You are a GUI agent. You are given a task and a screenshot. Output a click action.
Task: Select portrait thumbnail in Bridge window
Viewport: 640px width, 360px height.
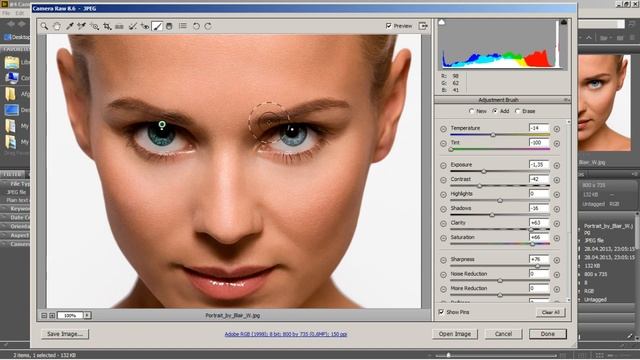tap(604, 103)
